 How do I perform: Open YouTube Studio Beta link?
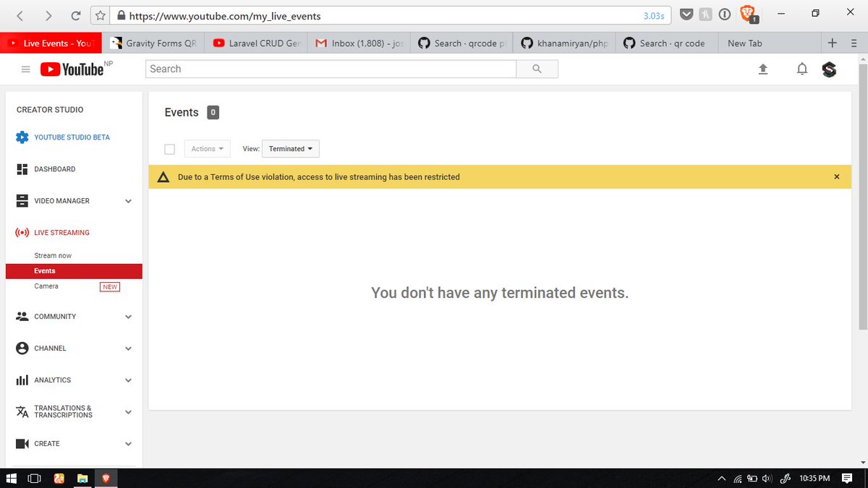[72, 137]
